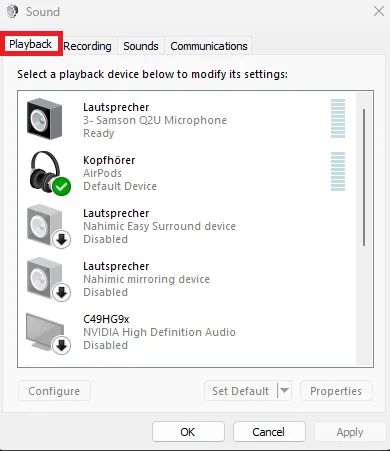Select 'NVIDIA High Definition Audio' text

[159, 332]
